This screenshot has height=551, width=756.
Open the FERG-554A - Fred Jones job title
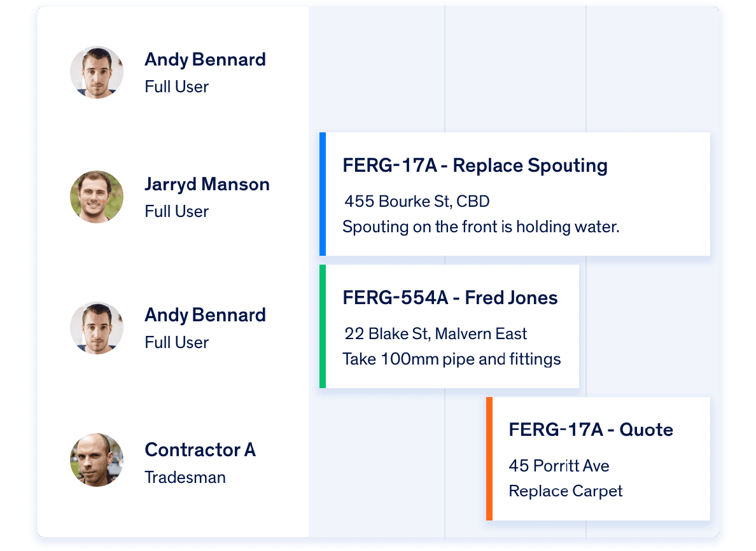(x=450, y=297)
